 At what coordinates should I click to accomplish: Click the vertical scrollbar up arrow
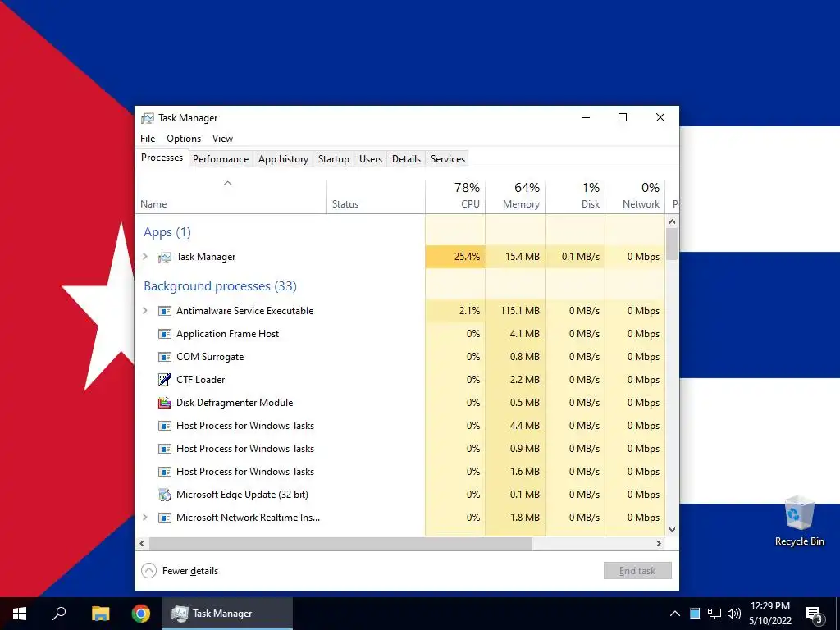tap(673, 221)
